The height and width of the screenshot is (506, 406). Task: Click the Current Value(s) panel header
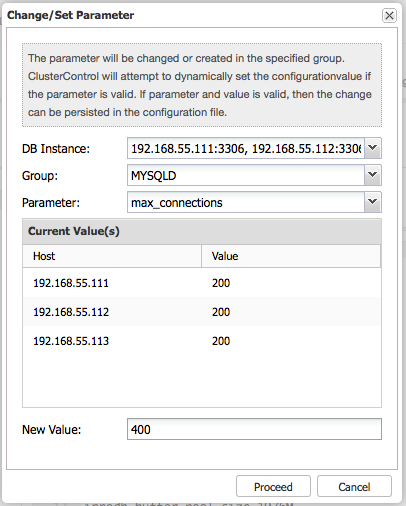pos(202,231)
